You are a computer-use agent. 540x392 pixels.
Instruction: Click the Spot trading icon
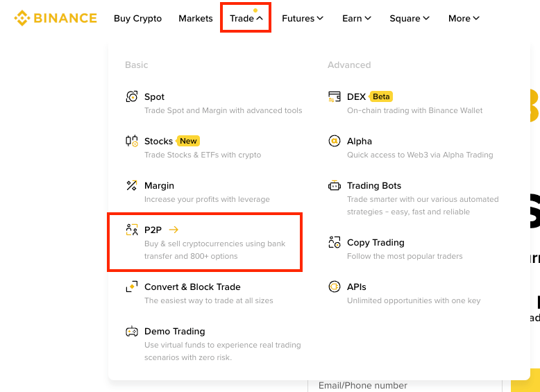point(132,96)
